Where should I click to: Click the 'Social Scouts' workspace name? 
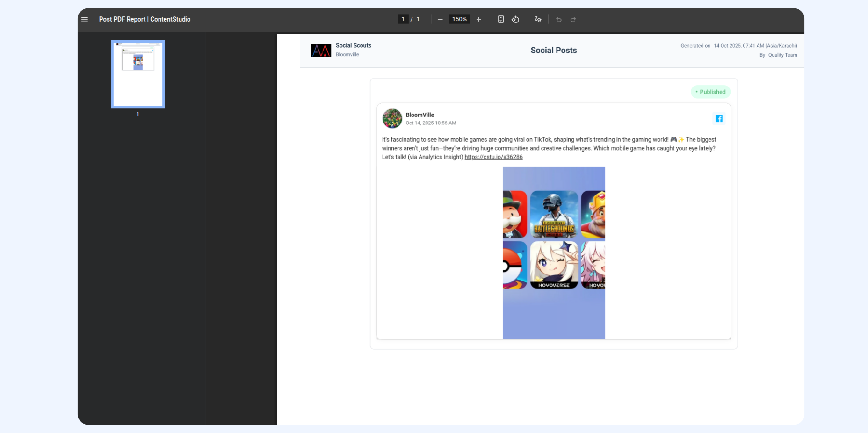[354, 45]
